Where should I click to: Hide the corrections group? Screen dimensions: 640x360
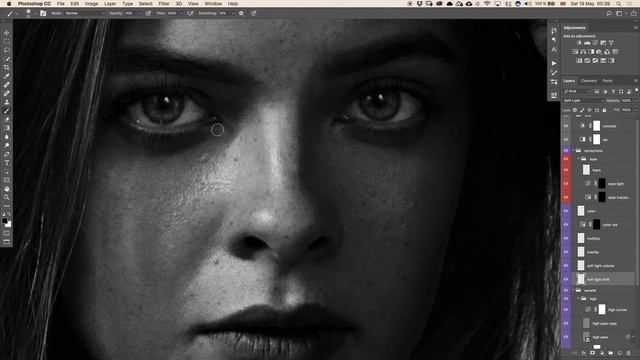point(566,151)
